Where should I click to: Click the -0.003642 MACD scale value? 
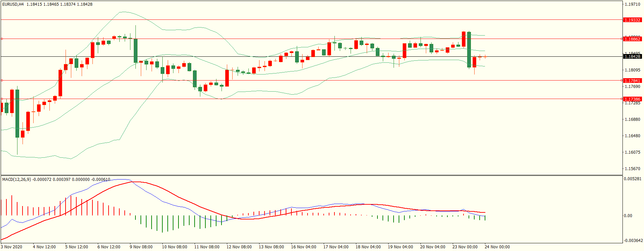click(633, 241)
